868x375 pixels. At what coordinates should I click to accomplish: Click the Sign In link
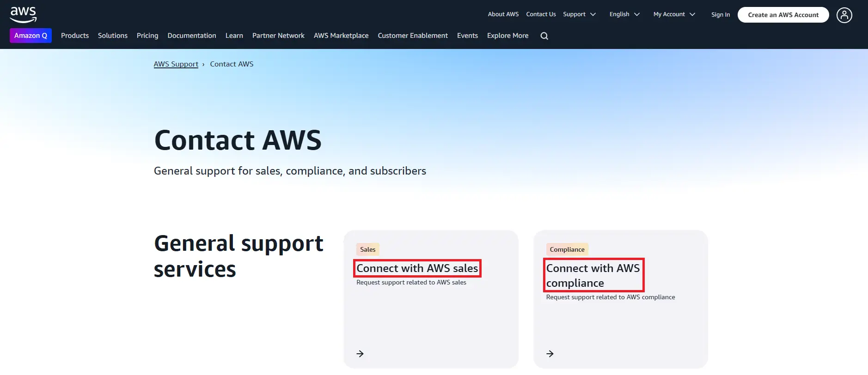pyautogui.click(x=721, y=15)
